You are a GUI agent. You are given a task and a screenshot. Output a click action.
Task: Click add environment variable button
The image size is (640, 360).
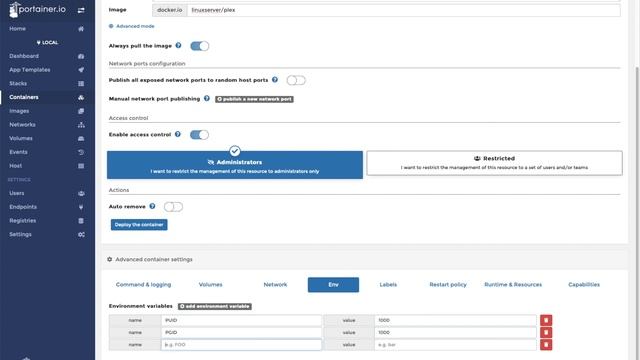pos(215,307)
